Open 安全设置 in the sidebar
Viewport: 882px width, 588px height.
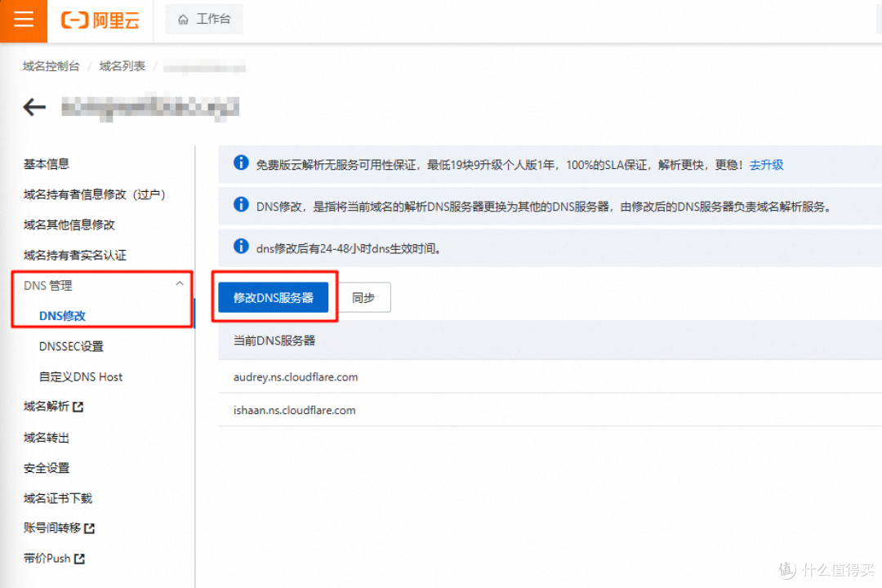pyautogui.click(x=47, y=468)
